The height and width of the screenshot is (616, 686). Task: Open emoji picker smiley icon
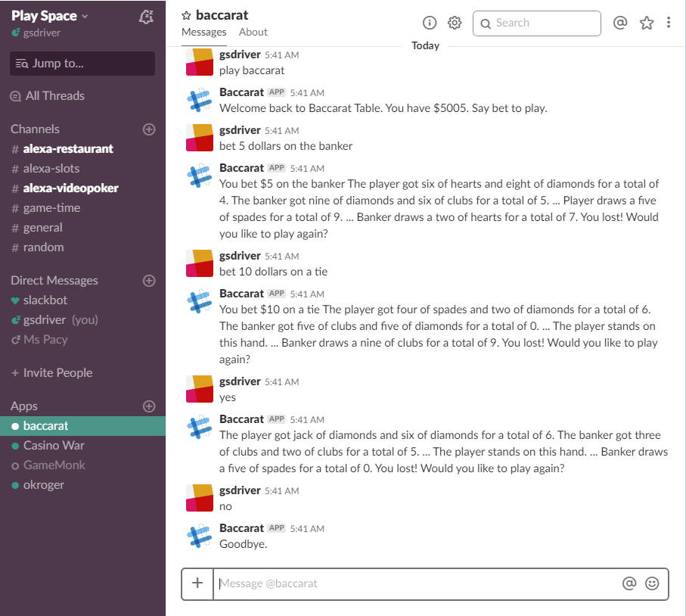[652, 583]
